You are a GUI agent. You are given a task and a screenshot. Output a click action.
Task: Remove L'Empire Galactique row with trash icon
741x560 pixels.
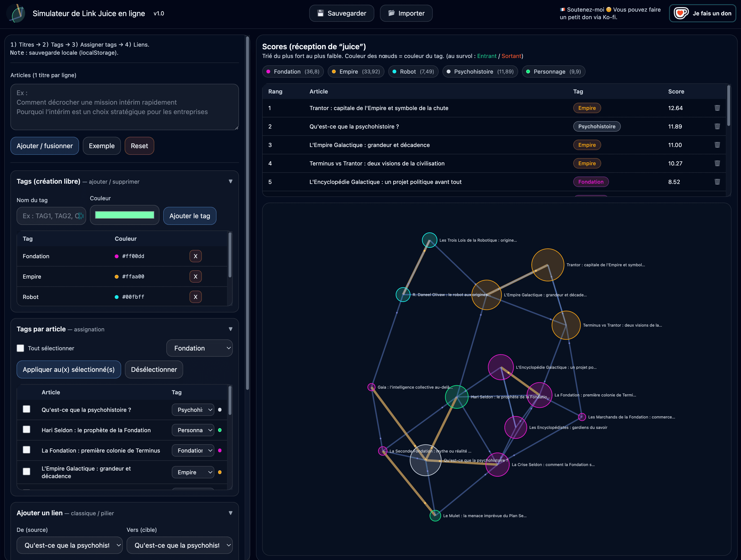[x=717, y=145]
